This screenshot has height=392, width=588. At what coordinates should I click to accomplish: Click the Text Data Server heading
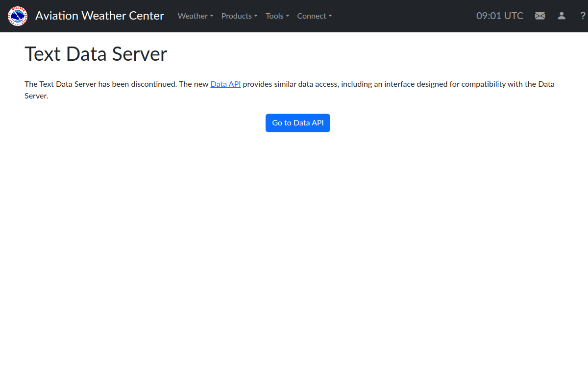(x=96, y=54)
